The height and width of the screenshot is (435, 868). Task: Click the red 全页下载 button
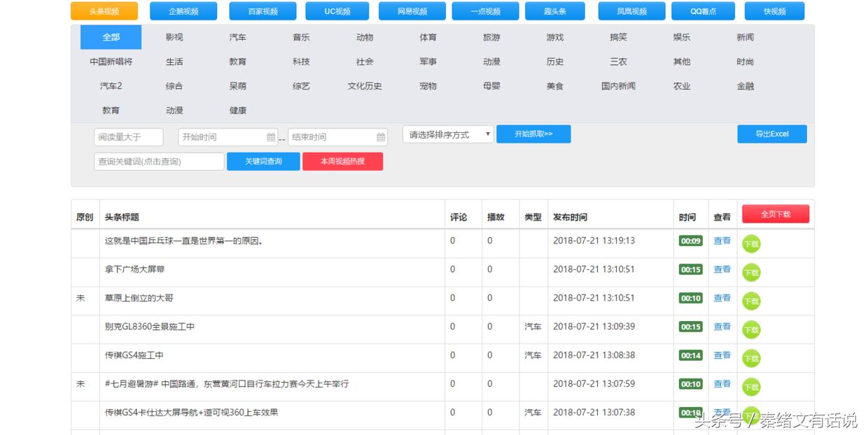pos(776,214)
